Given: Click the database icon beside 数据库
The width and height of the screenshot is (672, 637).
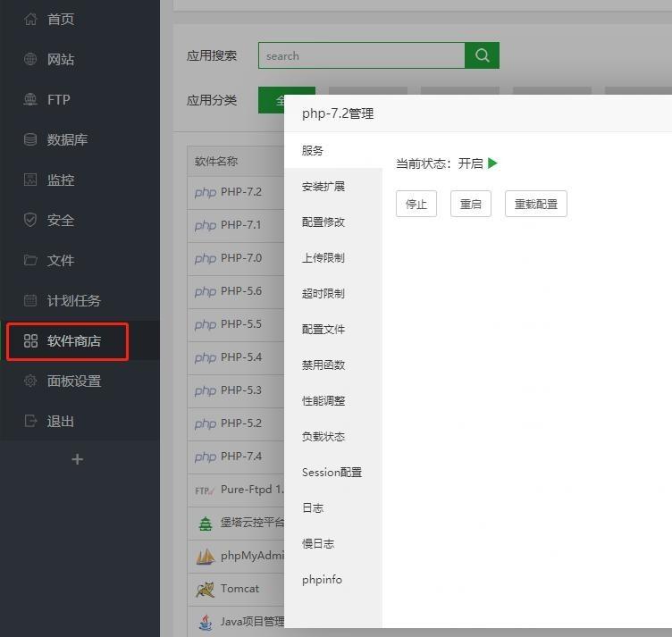Looking at the screenshot, I should click(30, 139).
